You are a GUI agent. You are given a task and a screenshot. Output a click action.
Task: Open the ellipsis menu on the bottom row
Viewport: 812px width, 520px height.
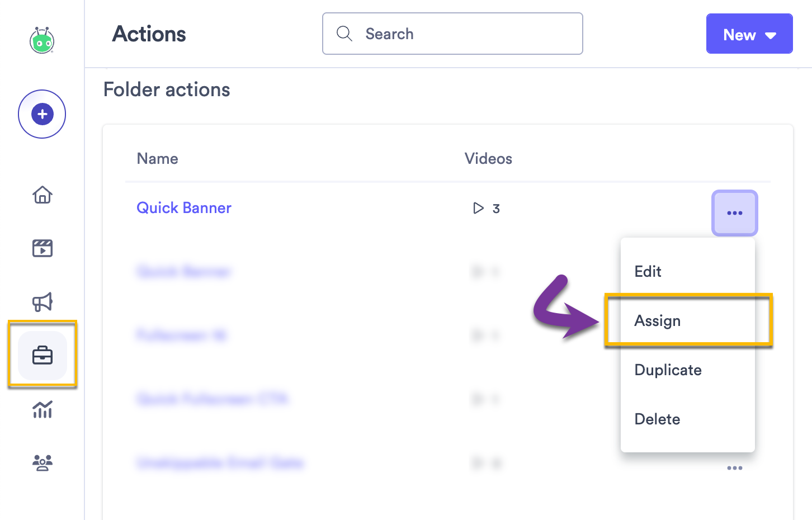pyautogui.click(x=734, y=468)
